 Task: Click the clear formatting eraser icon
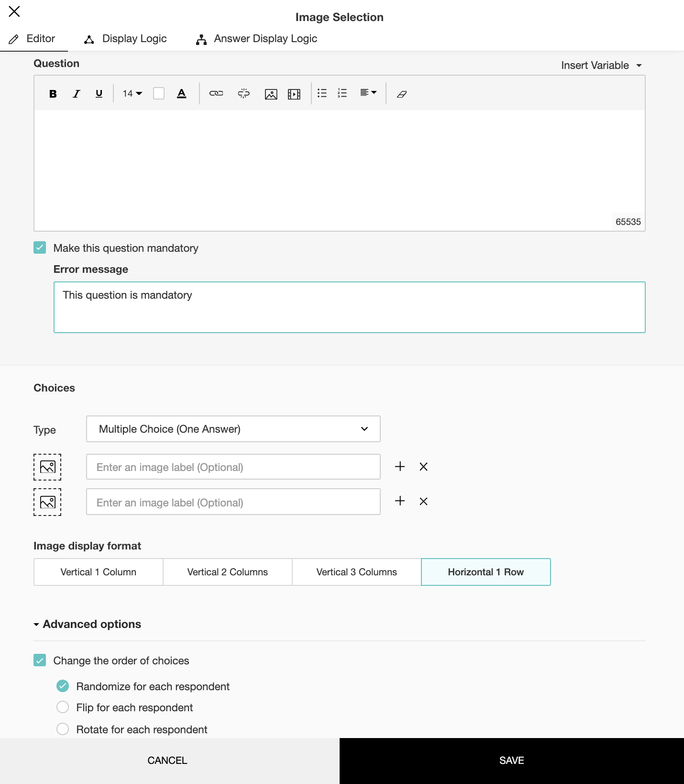point(402,94)
